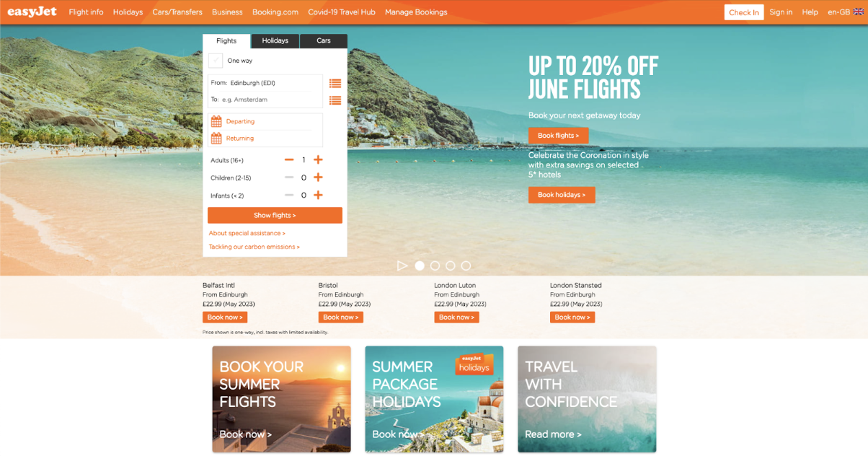Tick the One way checkbox
The height and width of the screenshot is (456, 868).
pos(216,61)
